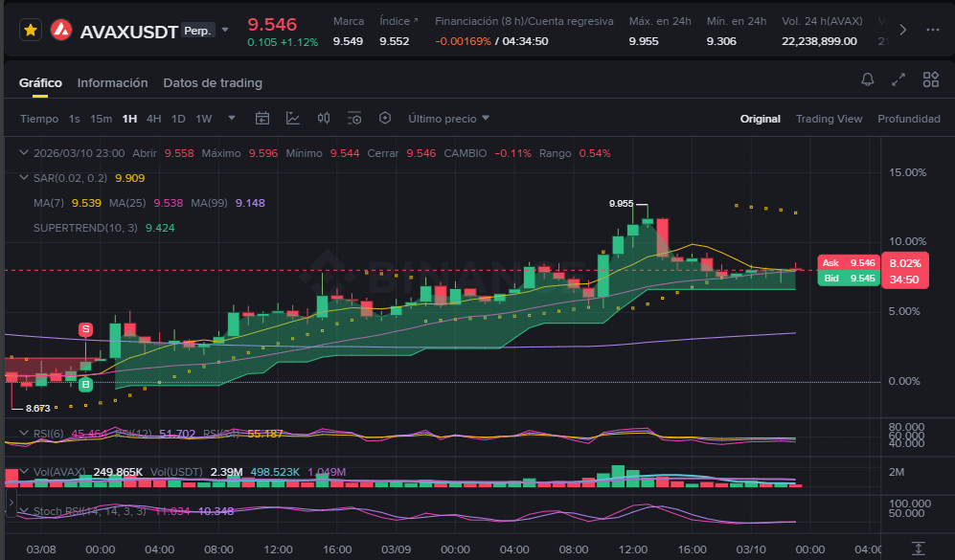
Task: Collapse the SAR indicator chevron
Action: pyautogui.click(x=24, y=178)
